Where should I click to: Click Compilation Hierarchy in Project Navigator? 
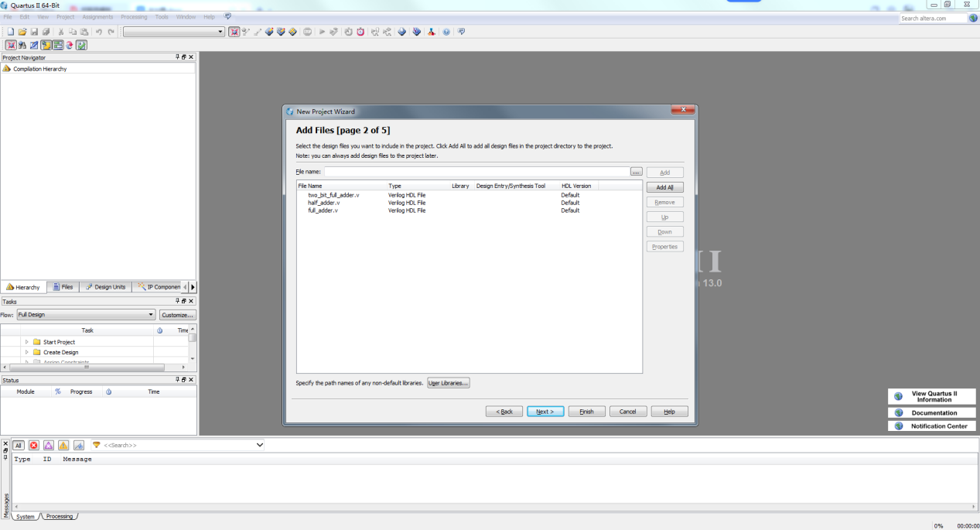39,69
